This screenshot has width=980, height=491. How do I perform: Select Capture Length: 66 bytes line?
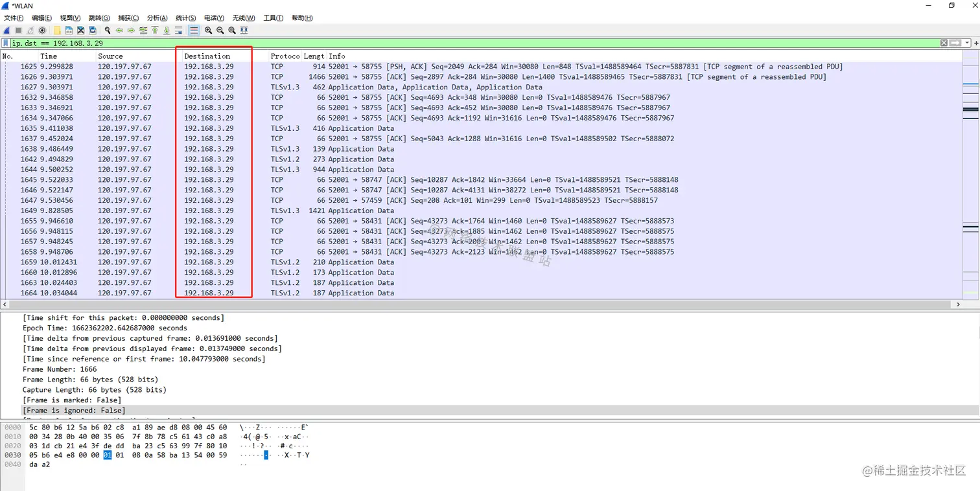[95, 390]
